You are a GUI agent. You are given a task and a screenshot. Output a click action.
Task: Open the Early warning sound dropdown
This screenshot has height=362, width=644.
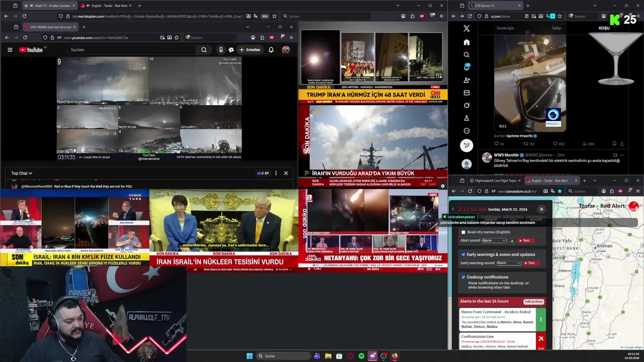point(509,263)
